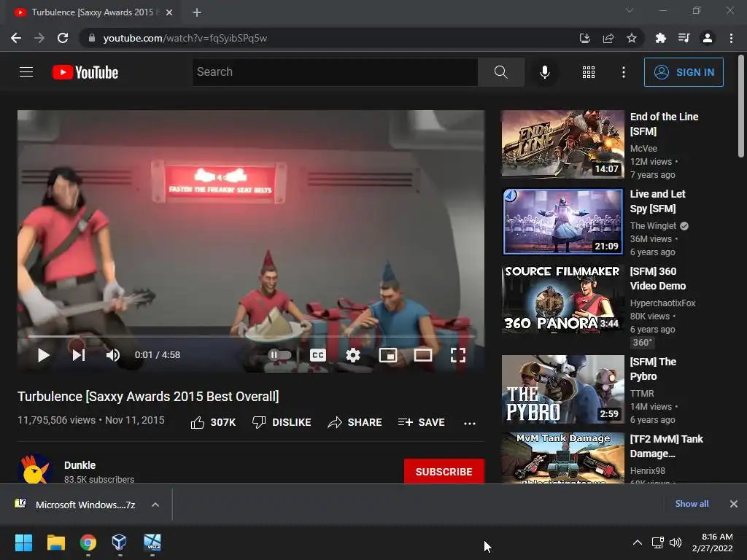Open the [SFM] 360 Video Demo title

(x=658, y=279)
